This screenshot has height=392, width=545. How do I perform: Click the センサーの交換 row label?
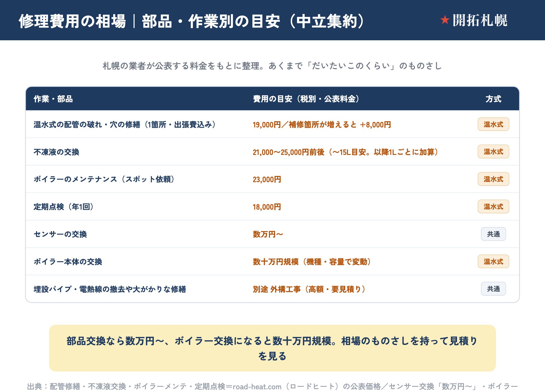[60, 234]
